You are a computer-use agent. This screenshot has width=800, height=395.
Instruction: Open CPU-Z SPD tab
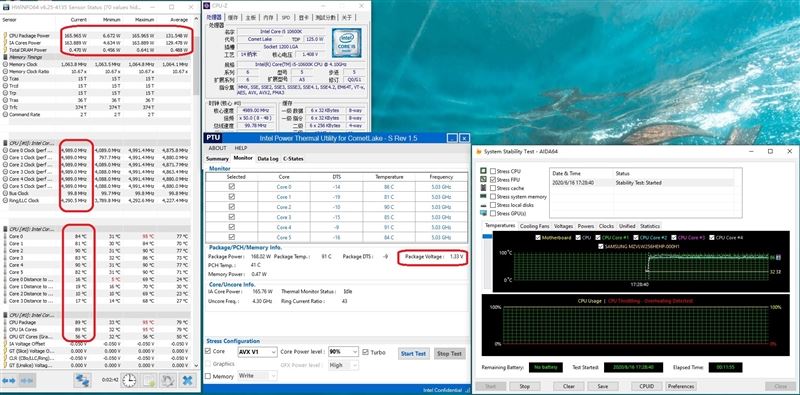[x=286, y=17]
